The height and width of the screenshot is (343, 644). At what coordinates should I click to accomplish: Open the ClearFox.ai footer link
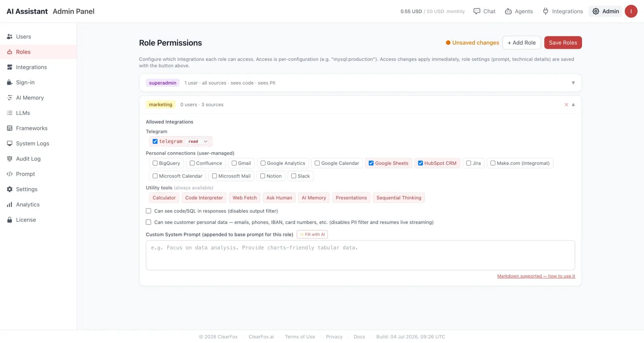(261, 337)
